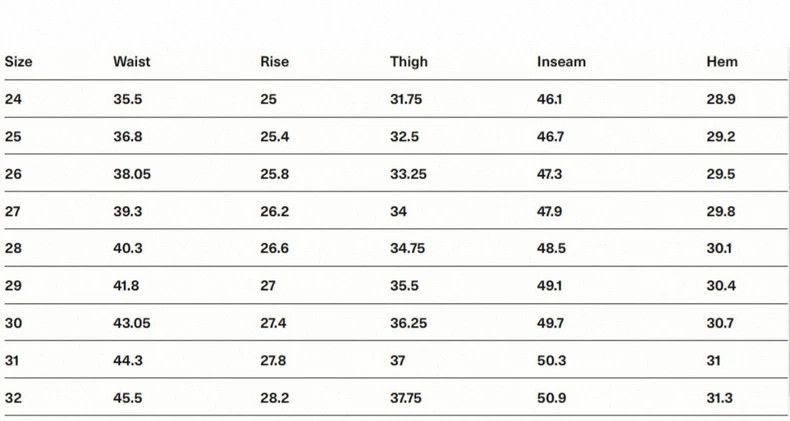The height and width of the screenshot is (421, 790).
Task: Select size 24 row label
Action: click(13, 99)
